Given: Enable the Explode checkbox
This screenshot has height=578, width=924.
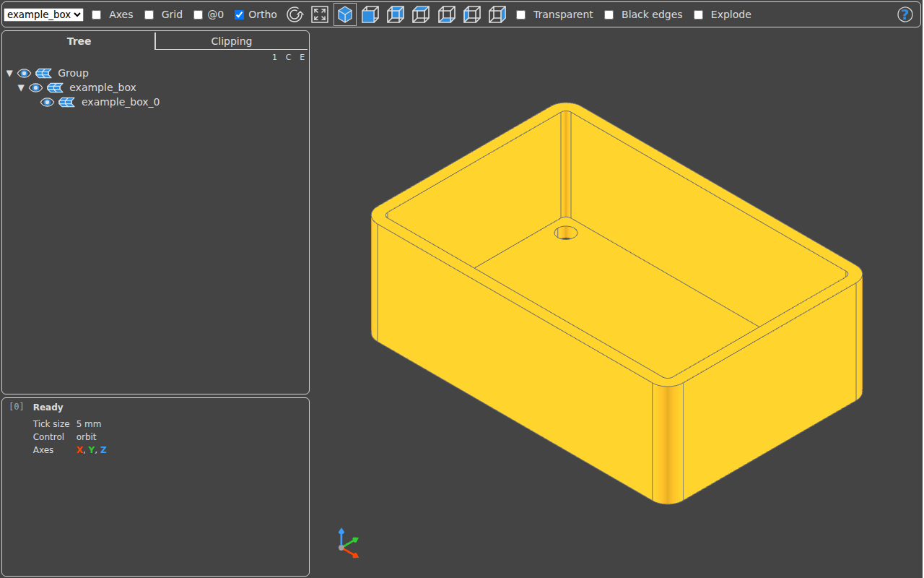Looking at the screenshot, I should point(699,14).
